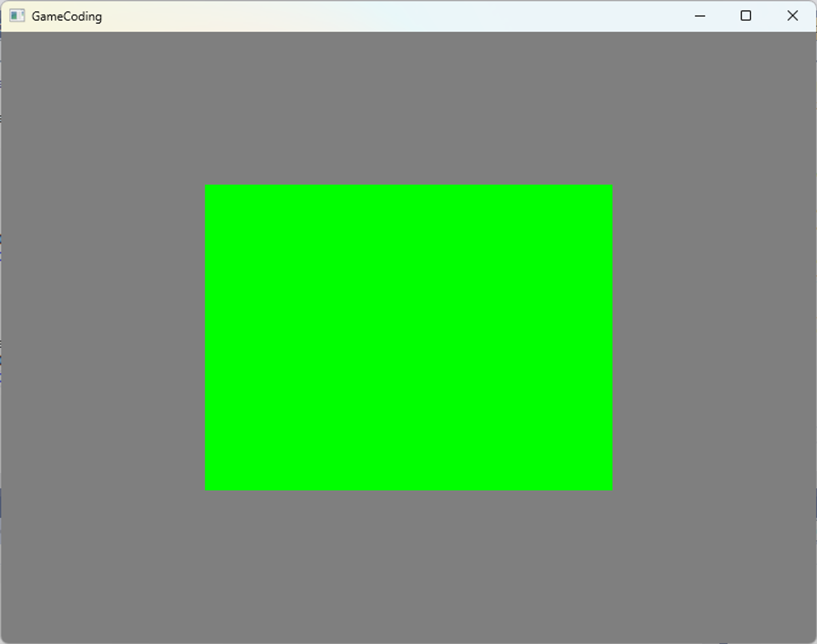The image size is (817, 644).
Task: Close the GameCoding window
Action: click(x=792, y=16)
